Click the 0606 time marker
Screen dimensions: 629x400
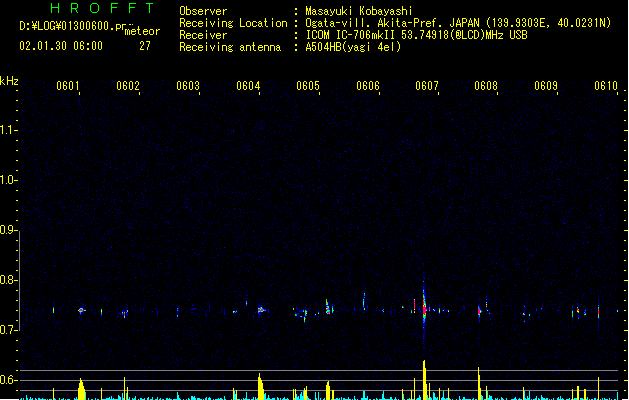(368, 86)
